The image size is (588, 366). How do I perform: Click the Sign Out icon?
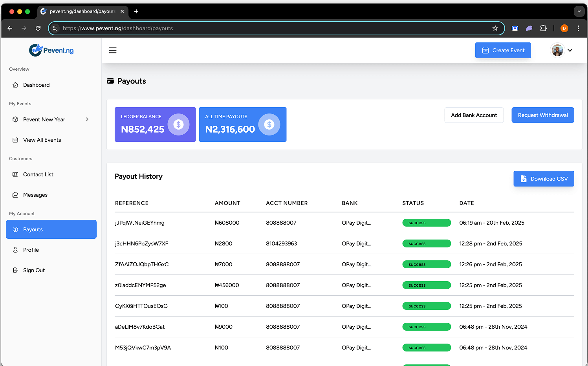coord(15,270)
